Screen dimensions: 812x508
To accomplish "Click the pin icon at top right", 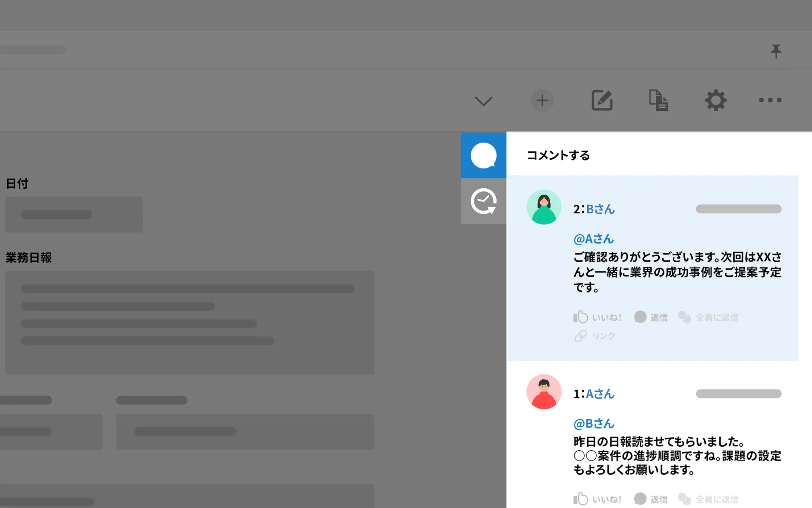I will click(776, 51).
